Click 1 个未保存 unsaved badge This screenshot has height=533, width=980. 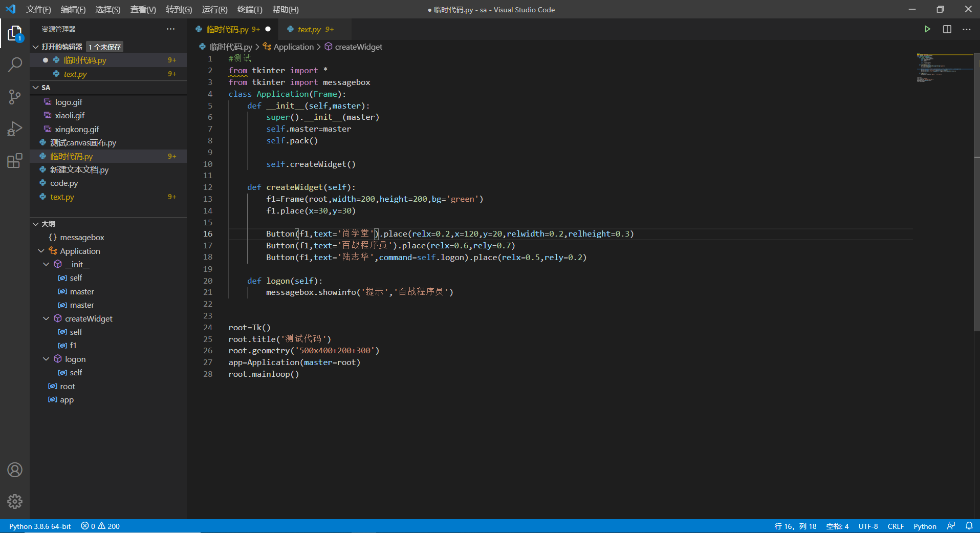click(x=105, y=47)
